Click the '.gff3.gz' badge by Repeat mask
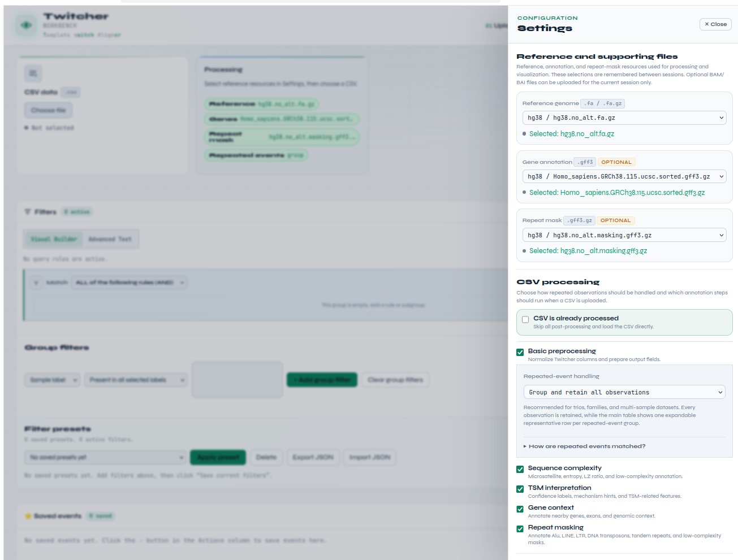 pyautogui.click(x=580, y=220)
